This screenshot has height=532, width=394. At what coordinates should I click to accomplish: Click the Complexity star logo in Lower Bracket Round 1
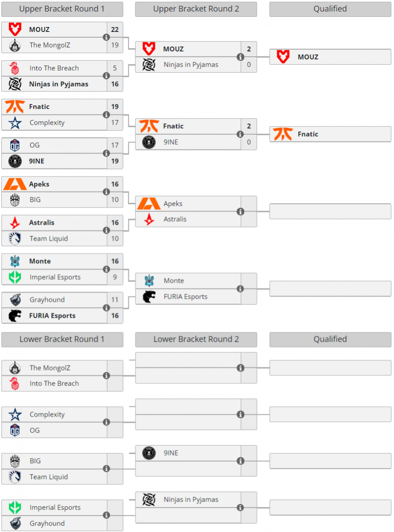coord(15,415)
